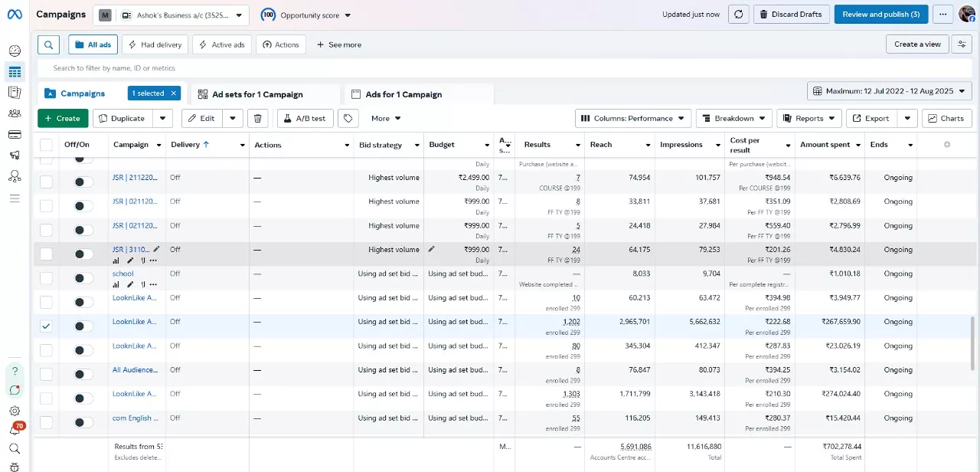This screenshot has height=472, width=980.
Task: Click the vertical table scrollbar
Action: pos(974,345)
